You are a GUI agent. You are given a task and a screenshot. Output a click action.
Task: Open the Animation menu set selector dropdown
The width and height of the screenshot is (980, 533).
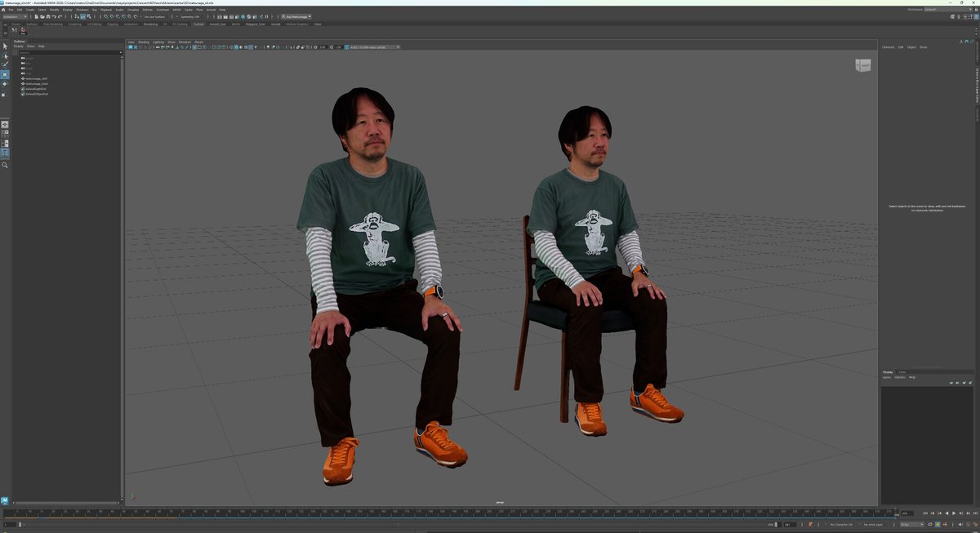15,16
